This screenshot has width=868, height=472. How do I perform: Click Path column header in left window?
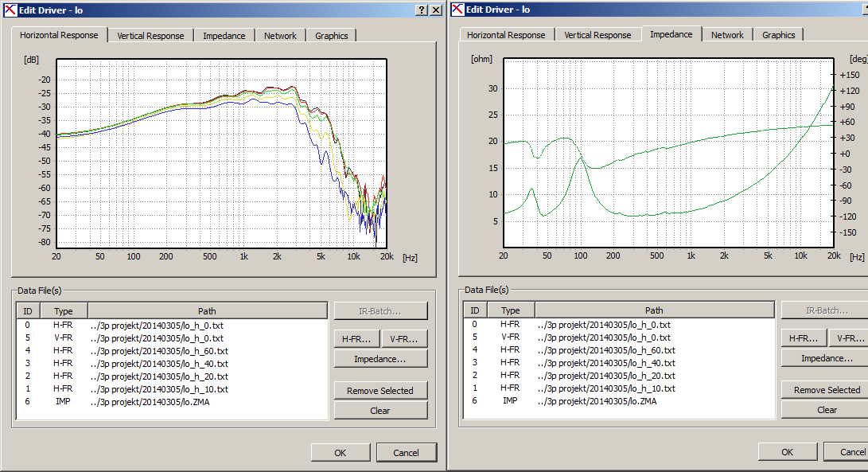pos(208,310)
